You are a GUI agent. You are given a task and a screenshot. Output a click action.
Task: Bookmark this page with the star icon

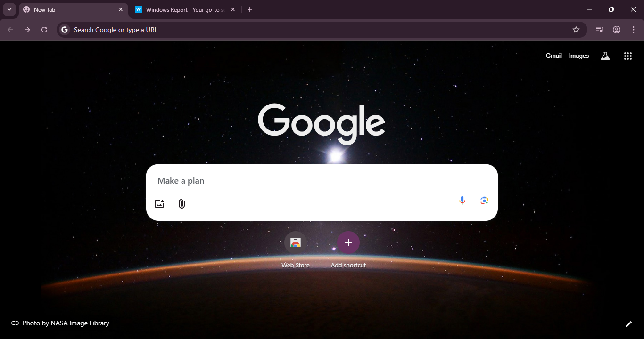pos(576,29)
